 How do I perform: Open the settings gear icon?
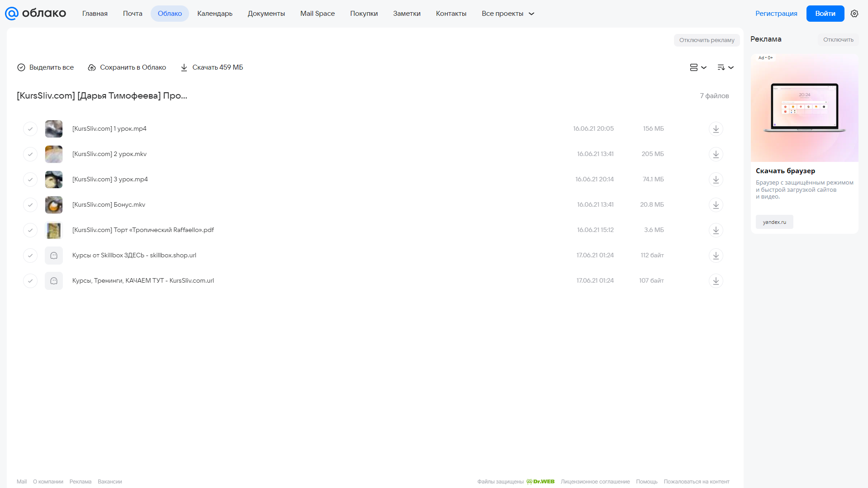pyautogui.click(x=854, y=14)
